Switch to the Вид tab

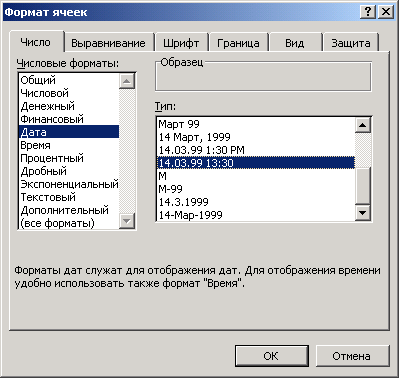[295, 43]
